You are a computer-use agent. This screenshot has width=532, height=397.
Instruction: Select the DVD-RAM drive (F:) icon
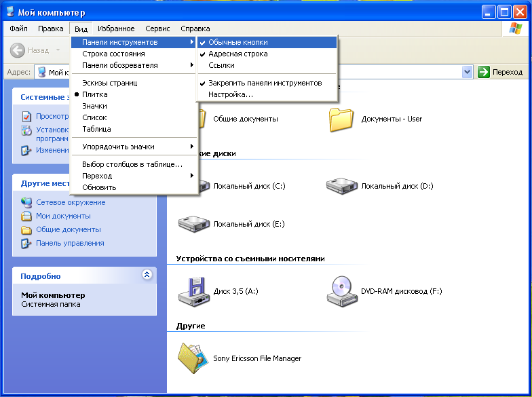[342, 292]
